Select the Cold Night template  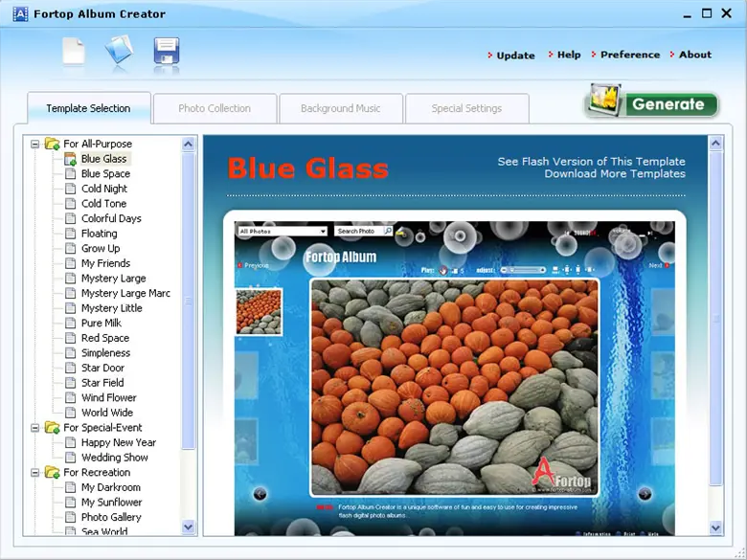104,189
